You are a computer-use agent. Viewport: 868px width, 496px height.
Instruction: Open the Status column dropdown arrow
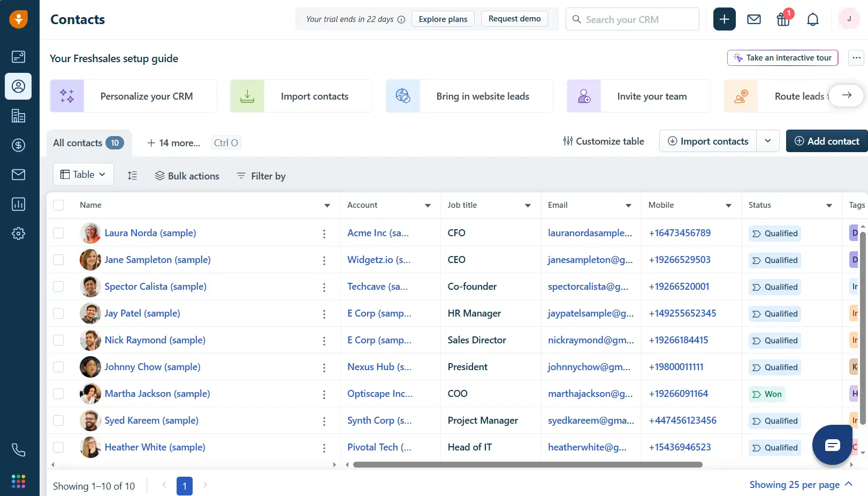(x=829, y=206)
